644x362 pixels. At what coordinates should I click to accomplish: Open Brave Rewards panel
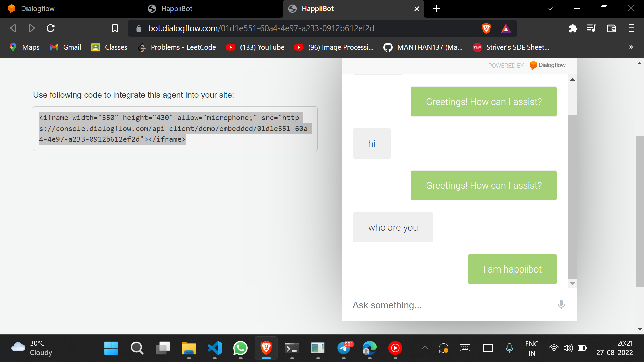[506, 28]
